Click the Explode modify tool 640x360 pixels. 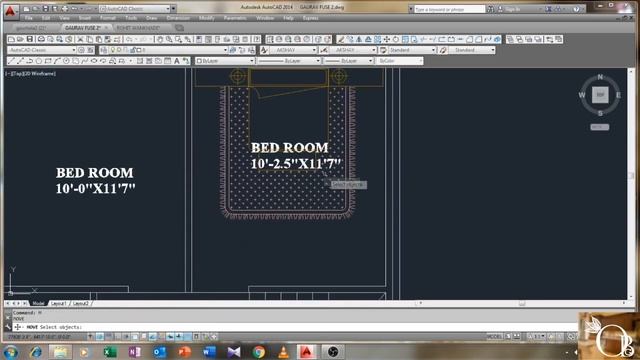[497, 39]
